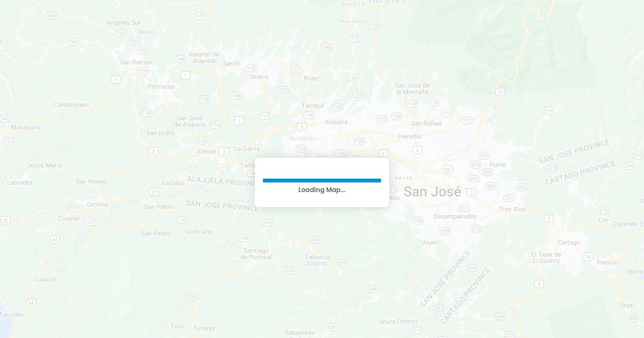This screenshot has width=644, height=338.
Task: Click the route 126 shield near Fraijanes
Action: click(375, 25)
